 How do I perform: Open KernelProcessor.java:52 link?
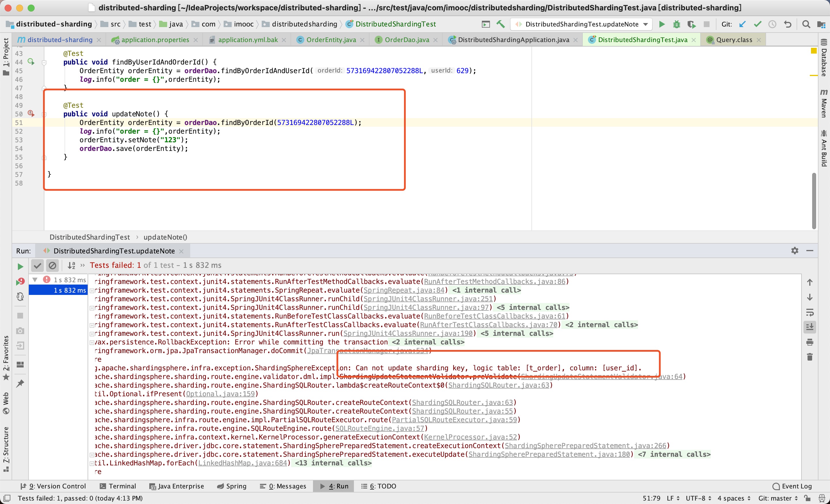[x=470, y=437]
